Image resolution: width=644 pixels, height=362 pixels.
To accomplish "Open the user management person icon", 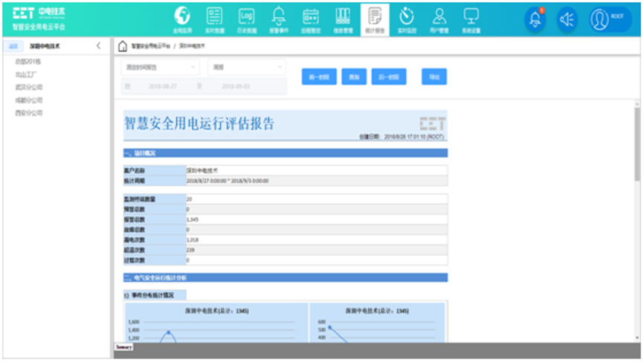I will pos(439,18).
